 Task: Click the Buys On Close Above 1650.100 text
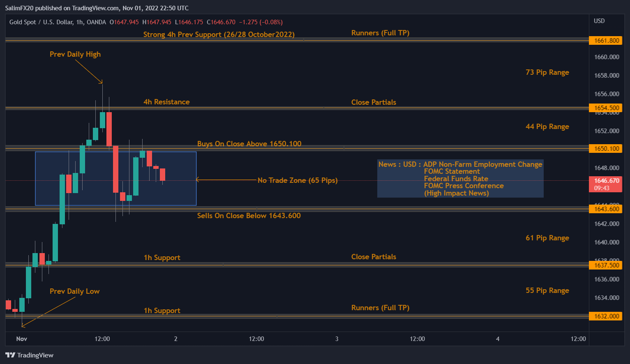[249, 143]
